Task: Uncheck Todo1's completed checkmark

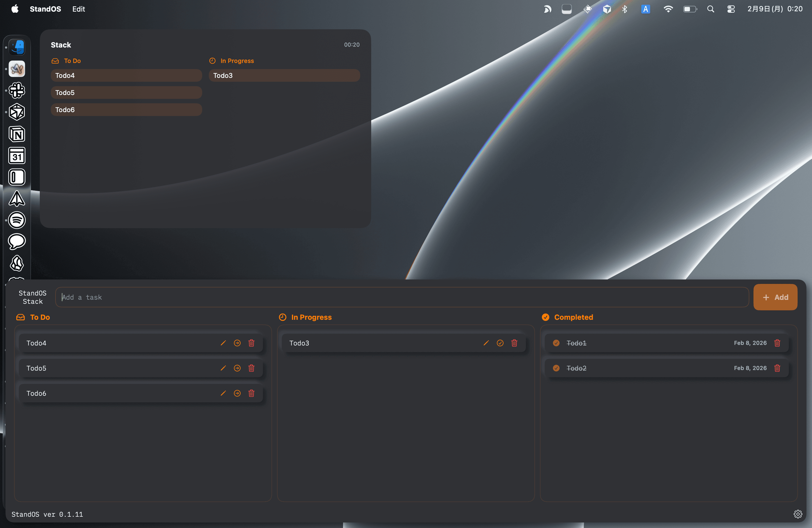Action: (556, 343)
